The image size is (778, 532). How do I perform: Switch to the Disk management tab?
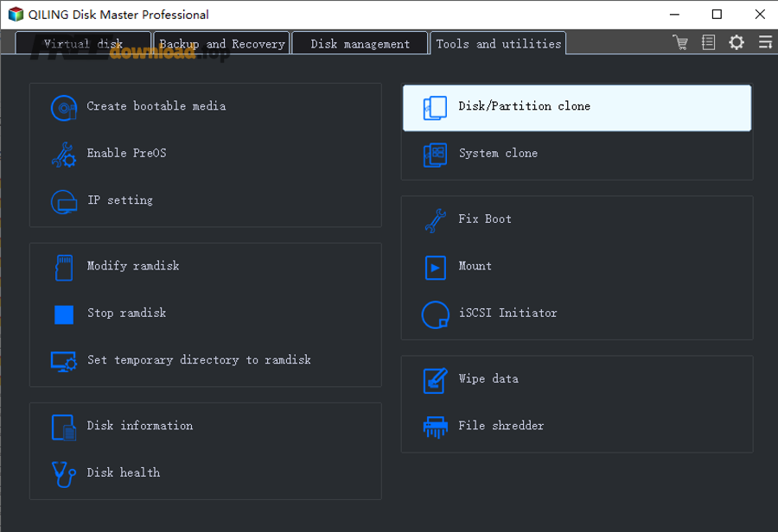point(360,44)
